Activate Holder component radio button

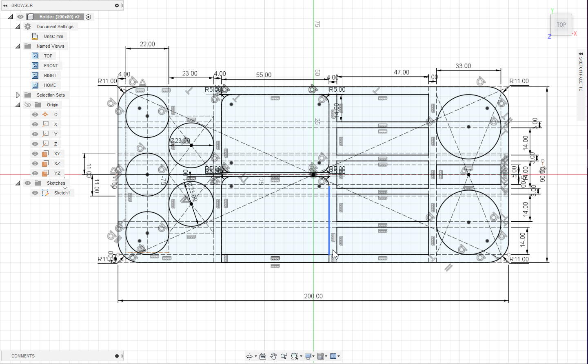(88, 17)
